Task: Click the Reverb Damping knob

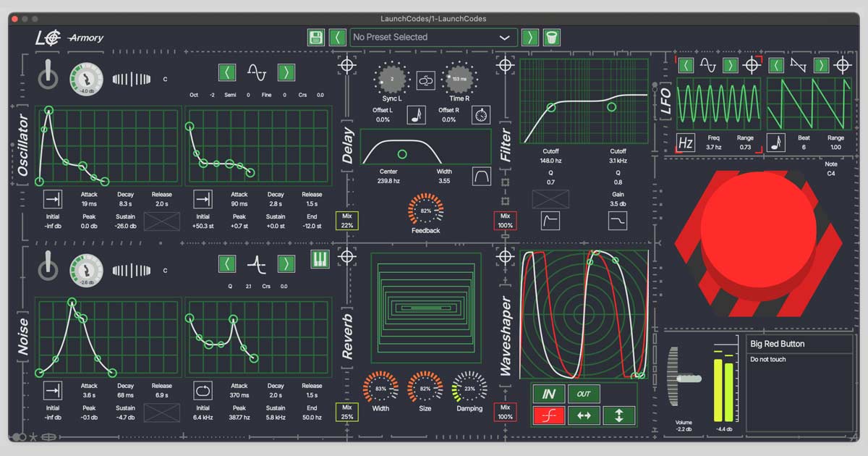Action: click(x=469, y=389)
